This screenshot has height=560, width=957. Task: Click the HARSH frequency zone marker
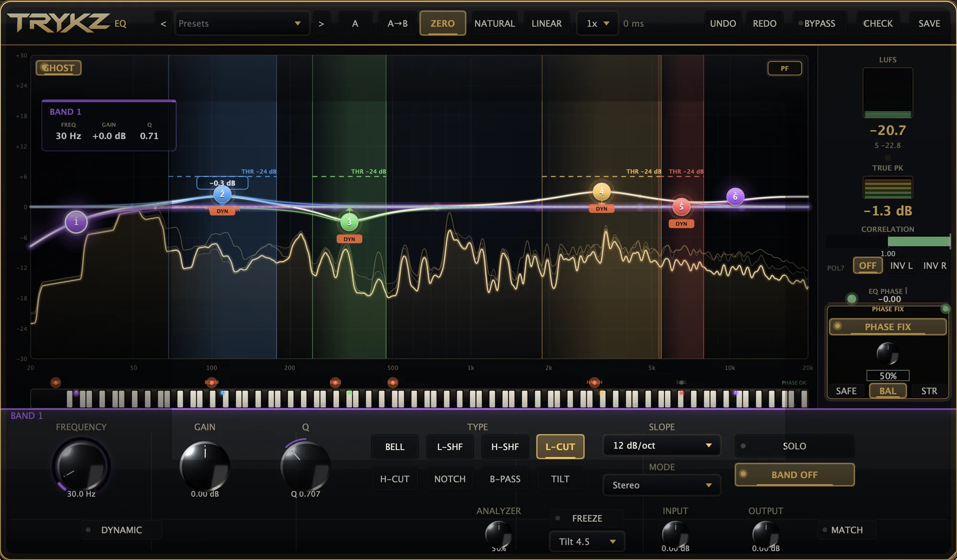tap(594, 382)
